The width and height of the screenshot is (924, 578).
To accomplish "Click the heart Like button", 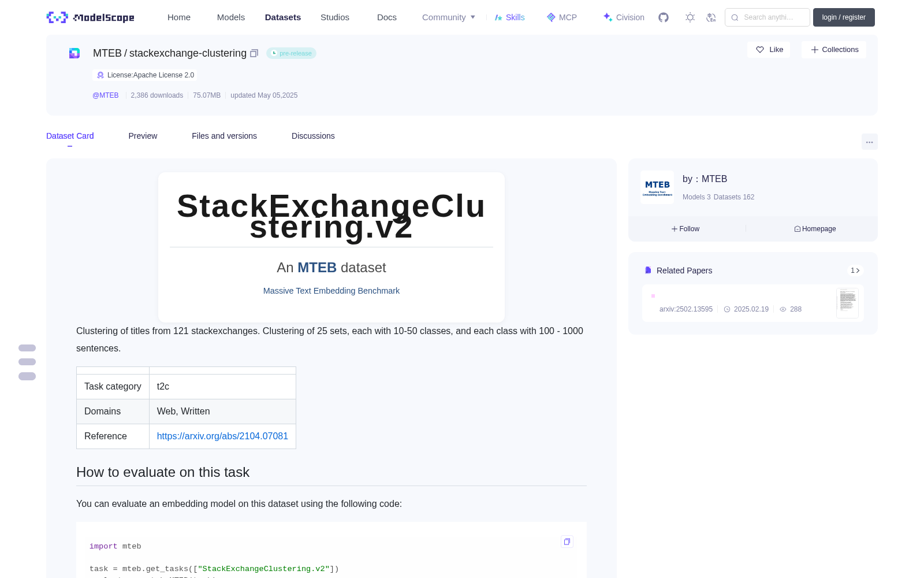I will pos(769,50).
